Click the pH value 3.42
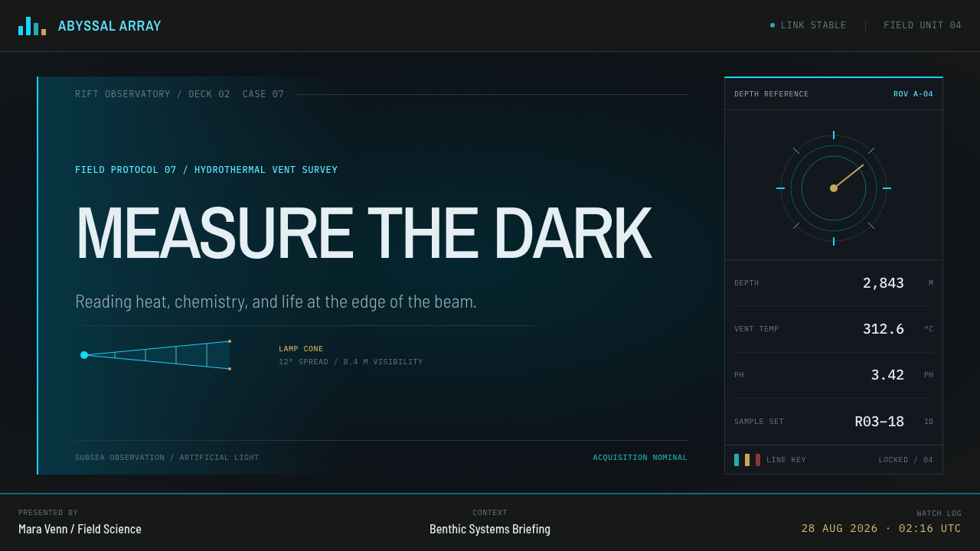 [887, 375]
